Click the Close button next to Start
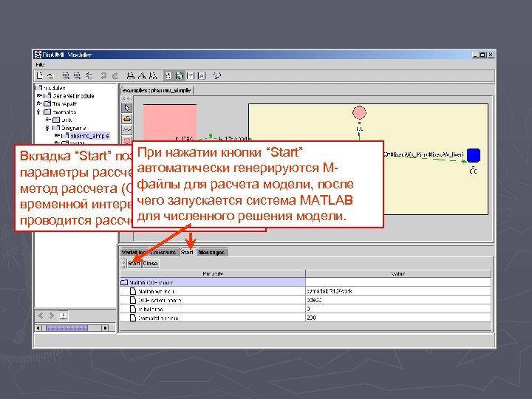This screenshot has width=532, height=399. [x=150, y=264]
